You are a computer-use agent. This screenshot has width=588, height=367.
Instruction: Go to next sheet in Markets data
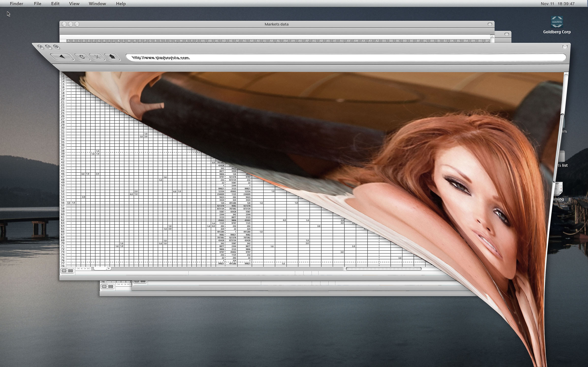[x=85, y=269]
